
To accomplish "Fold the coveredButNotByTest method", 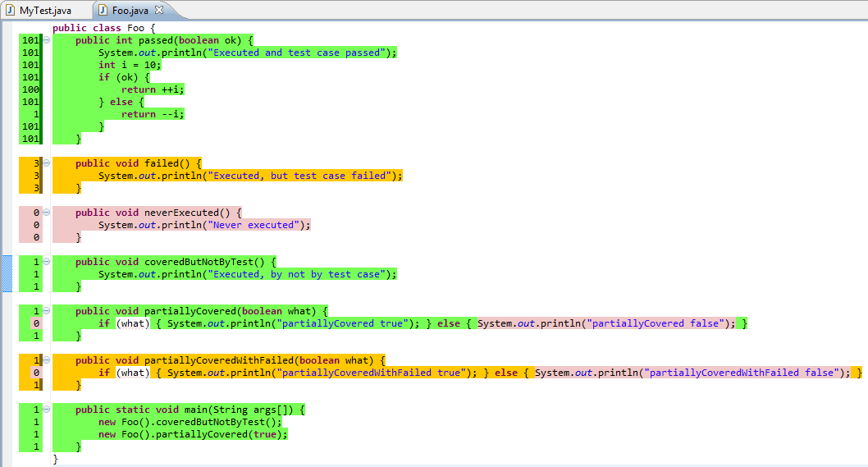I will (x=47, y=262).
